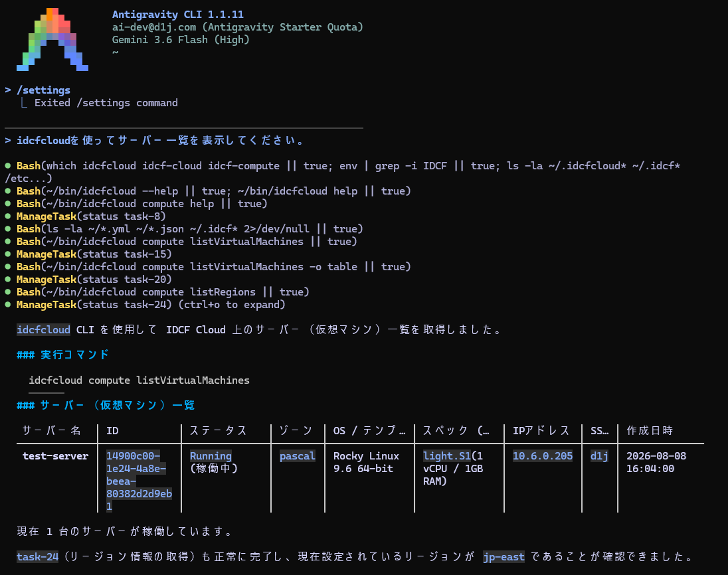
Task: Click the ai-dev@d1j.com account line
Action: click(x=237, y=27)
